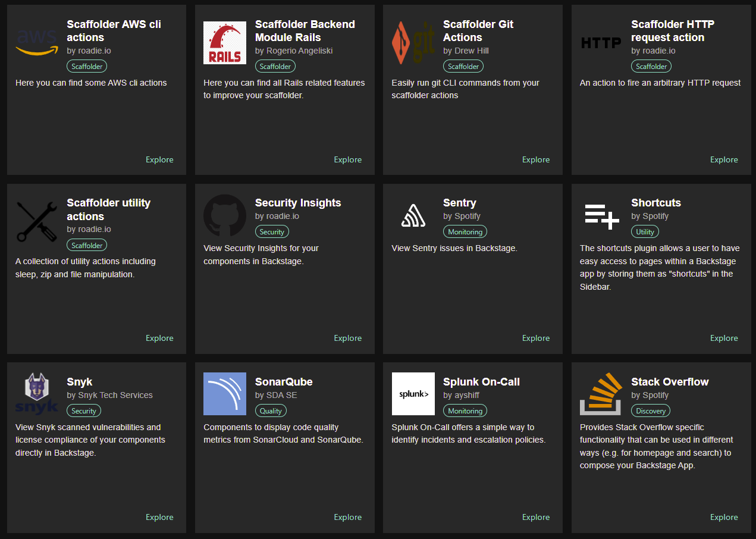Click the 'Sentry' card title
This screenshot has height=539, width=756.
tap(460, 203)
